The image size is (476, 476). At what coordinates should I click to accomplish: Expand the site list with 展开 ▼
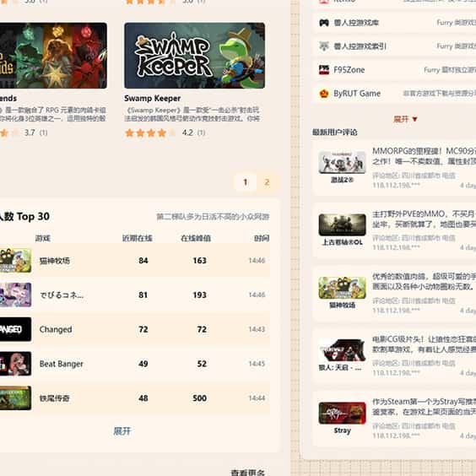405,119
